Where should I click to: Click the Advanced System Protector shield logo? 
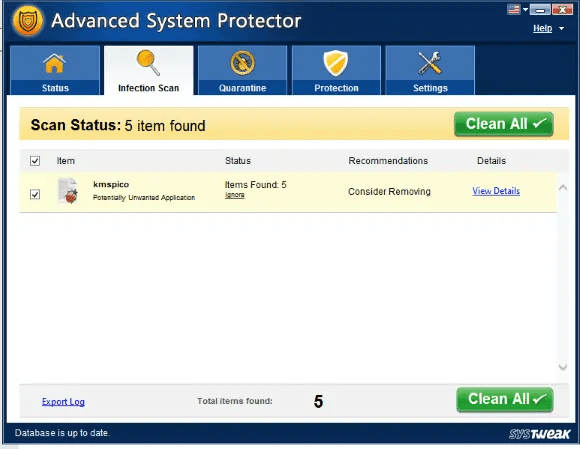pyautogui.click(x=28, y=21)
